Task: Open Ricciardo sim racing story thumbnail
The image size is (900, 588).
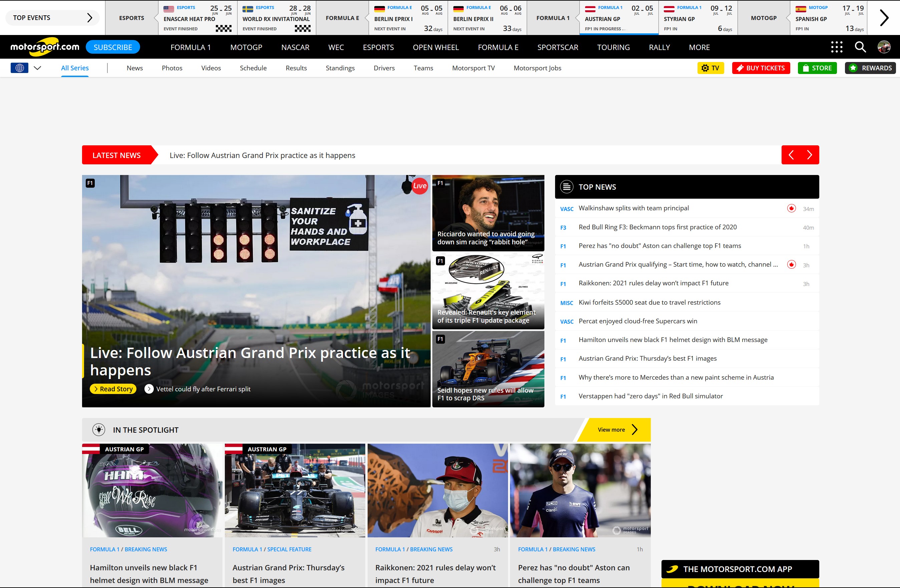Action: coord(488,213)
